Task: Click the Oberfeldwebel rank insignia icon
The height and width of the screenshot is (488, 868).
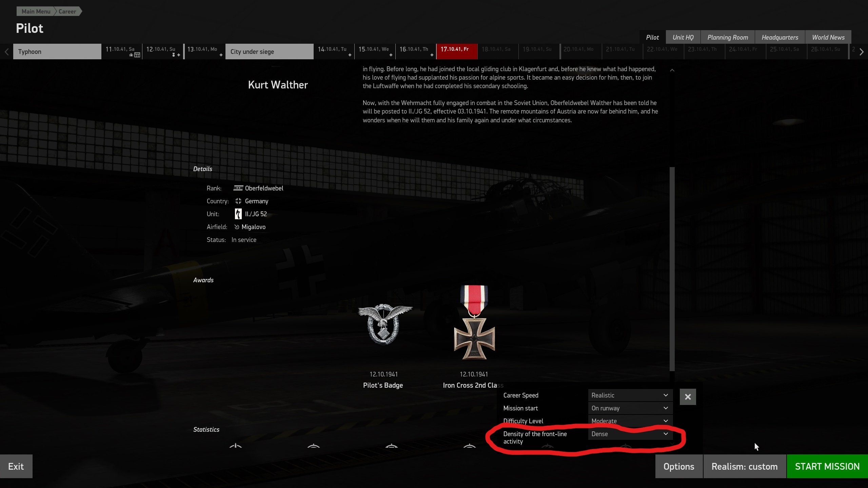Action: pos(238,188)
